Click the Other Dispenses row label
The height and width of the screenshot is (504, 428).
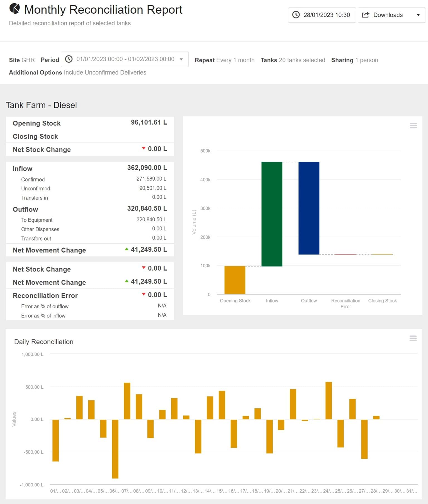(x=40, y=229)
